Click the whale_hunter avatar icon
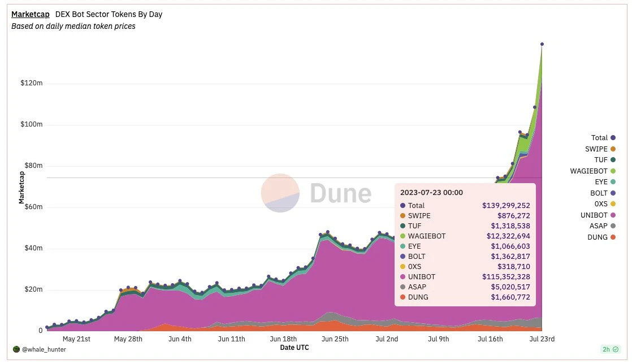 [16, 349]
